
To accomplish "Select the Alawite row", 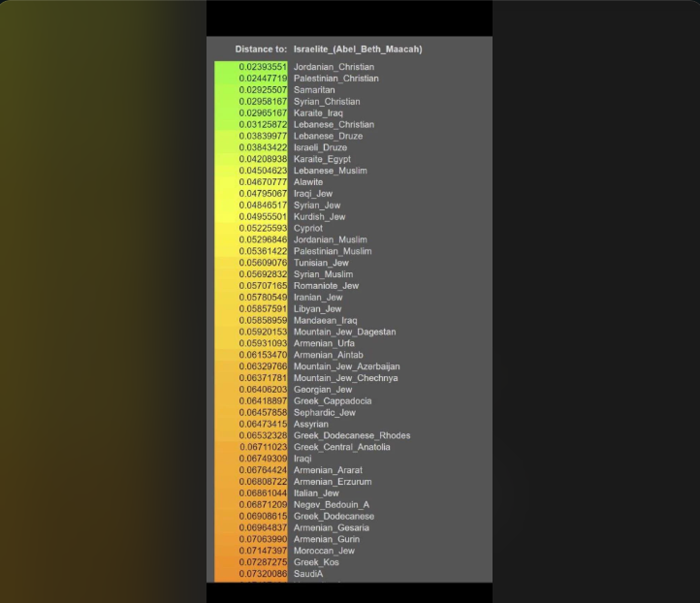I will click(x=308, y=182).
